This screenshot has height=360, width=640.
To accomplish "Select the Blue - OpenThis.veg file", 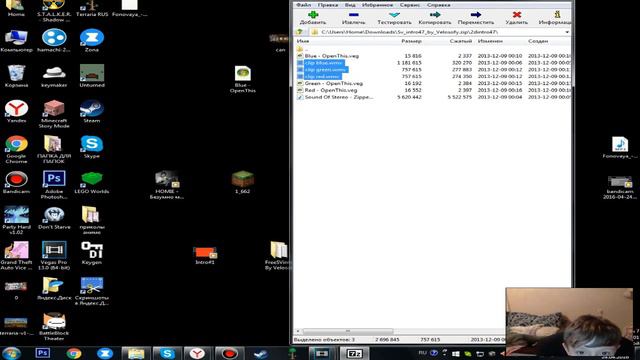I will 433,56.
